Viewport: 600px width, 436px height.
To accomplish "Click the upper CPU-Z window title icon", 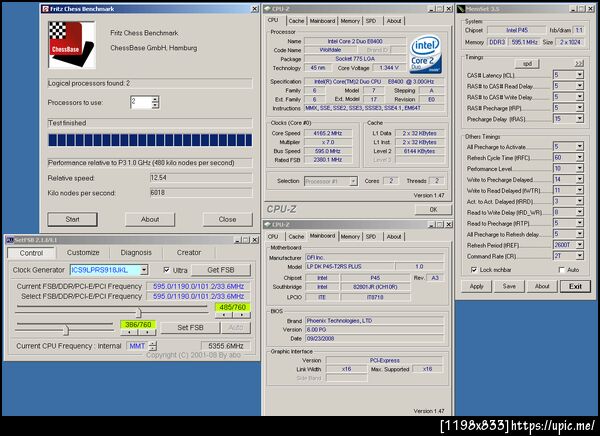I will [267, 9].
